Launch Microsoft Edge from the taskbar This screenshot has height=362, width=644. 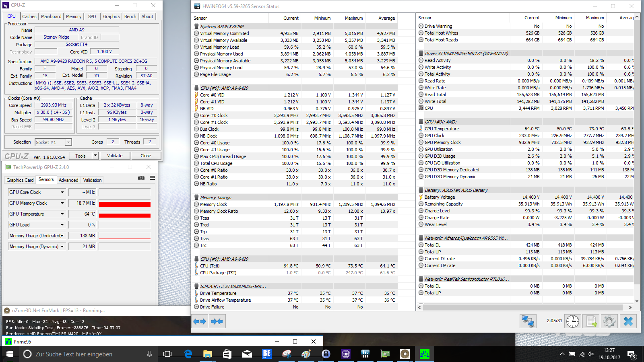click(x=188, y=354)
